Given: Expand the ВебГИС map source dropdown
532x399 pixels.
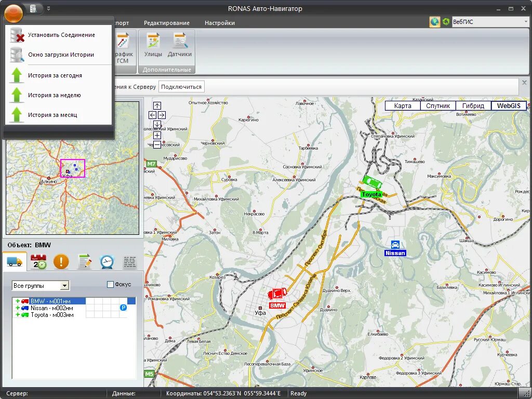Looking at the screenshot, I should [x=526, y=22].
